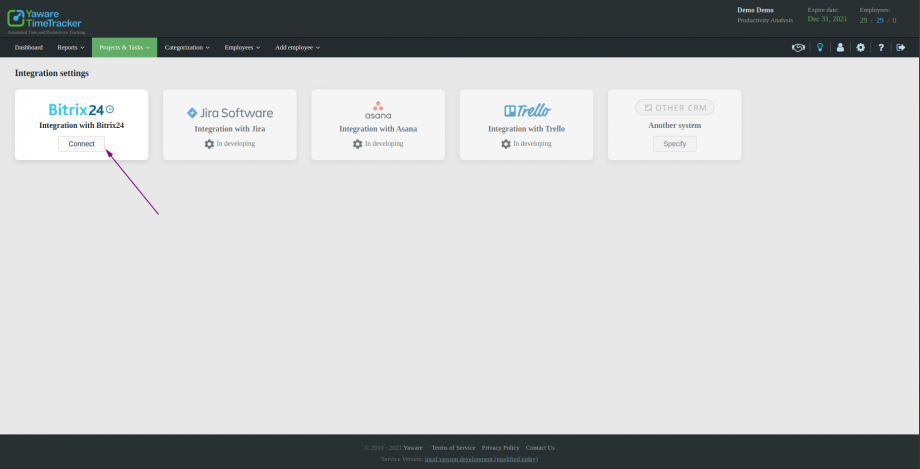This screenshot has height=469, width=920.
Task: Click the gear icon under Asana integration
Action: [x=357, y=144]
